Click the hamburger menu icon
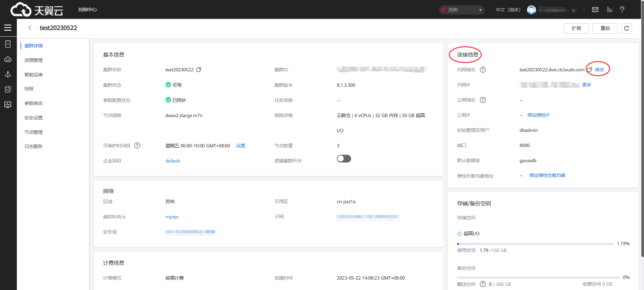 [8, 28]
